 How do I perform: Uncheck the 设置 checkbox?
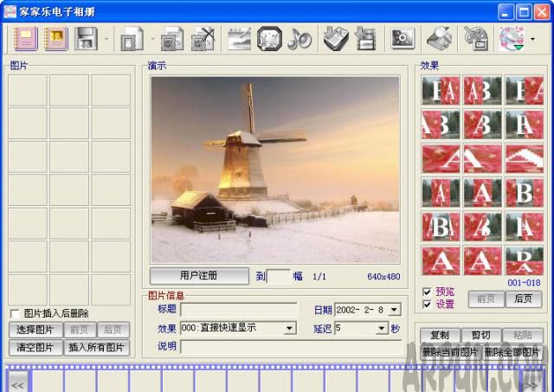click(x=426, y=304)
